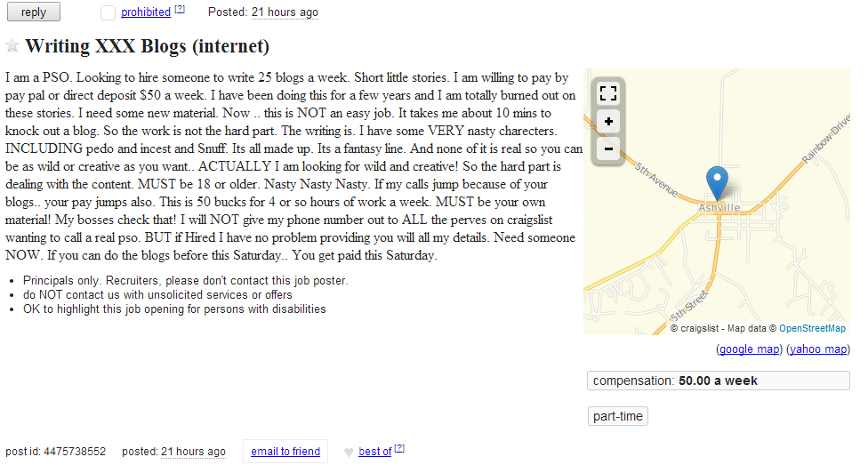868x473 pixels.
Task: Expand the map to fullscreen
Action: (608, 93)
